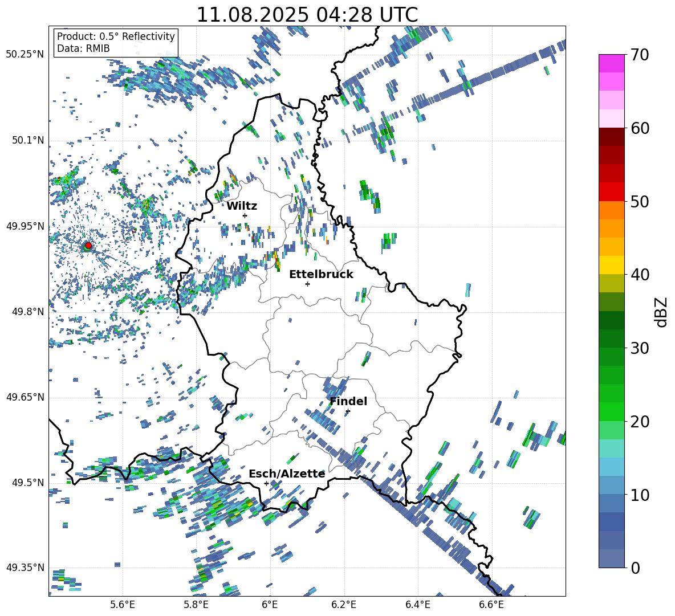Click the Findel label on map

[x=348, y=401]
